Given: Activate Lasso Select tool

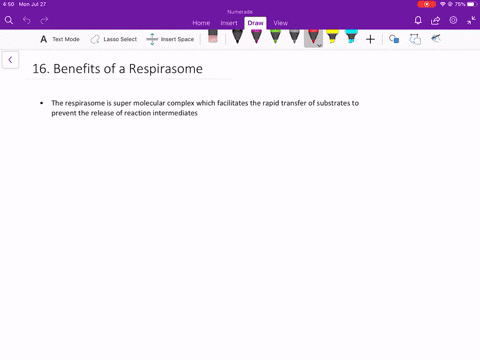Looking at the screenshot, I should (x=114, y=39).
